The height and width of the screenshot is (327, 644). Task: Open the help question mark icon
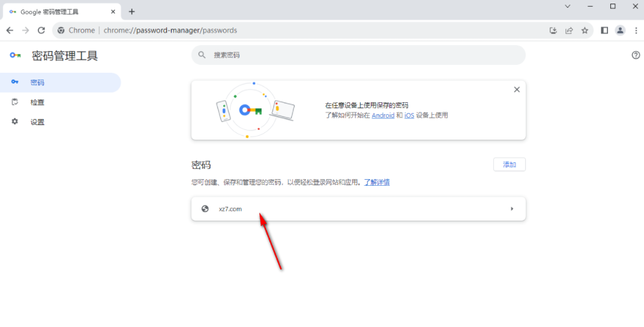pos(636,55)
